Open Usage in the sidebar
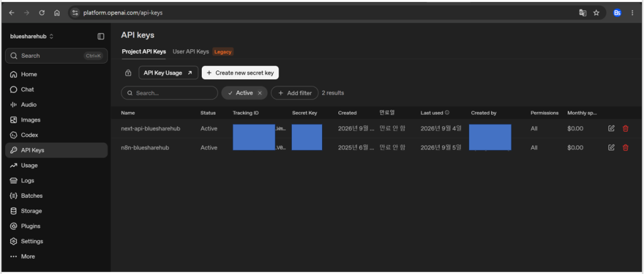The width and height of the screenshot is (644, 274). coord(56,166)
